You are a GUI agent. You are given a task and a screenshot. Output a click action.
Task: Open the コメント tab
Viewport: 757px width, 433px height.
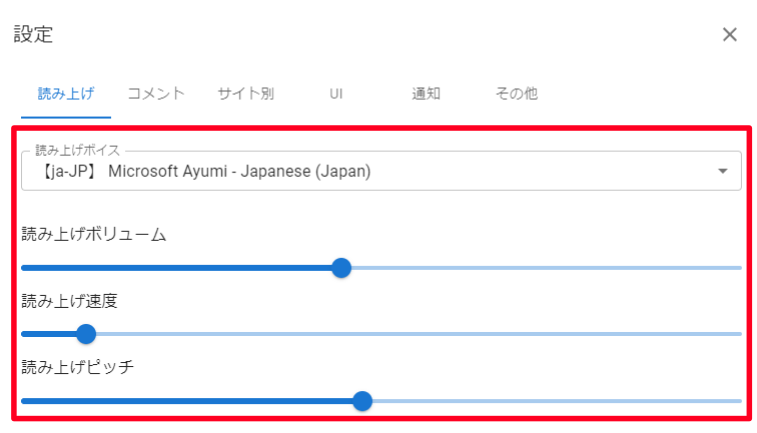(x=156, y=94)
